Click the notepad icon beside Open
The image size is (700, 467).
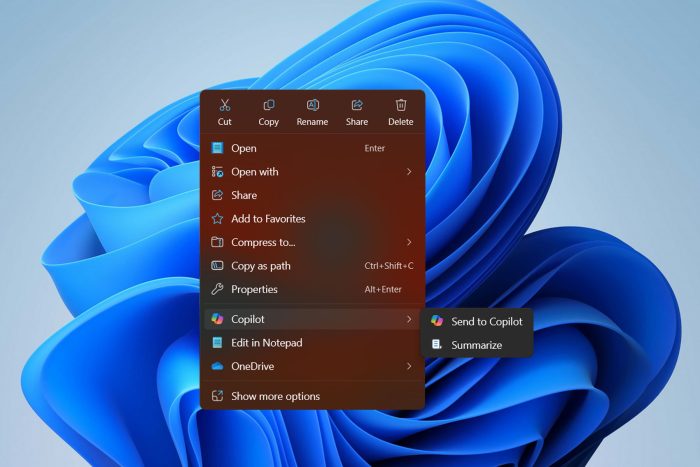point(217,148)
